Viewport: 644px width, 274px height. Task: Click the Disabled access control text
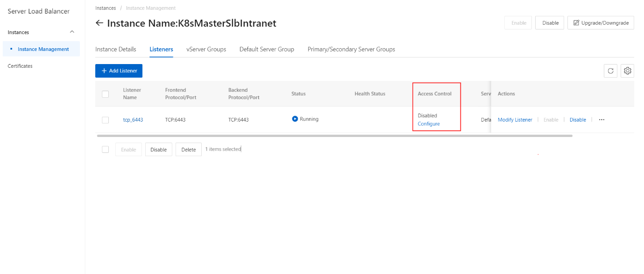pyautogui.click(x=427, y=115)
